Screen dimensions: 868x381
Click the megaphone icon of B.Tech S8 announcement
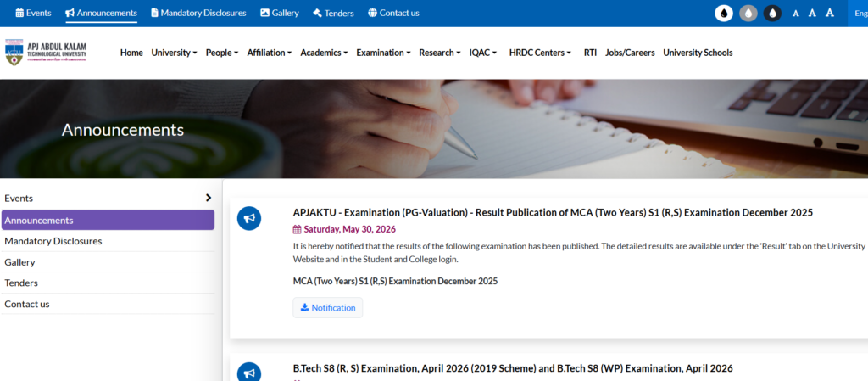[x=249, y=373]
